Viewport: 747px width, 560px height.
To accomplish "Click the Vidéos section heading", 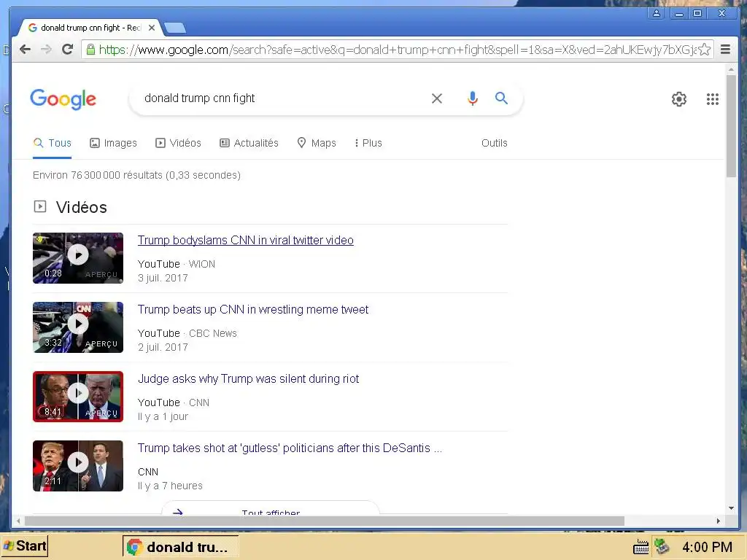I will pyautogui.click(x=82, y=207).
